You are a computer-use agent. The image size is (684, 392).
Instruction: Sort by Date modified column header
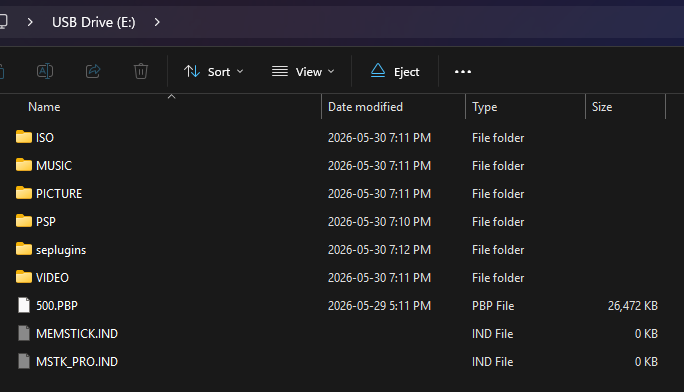click(x=365, y=107)
